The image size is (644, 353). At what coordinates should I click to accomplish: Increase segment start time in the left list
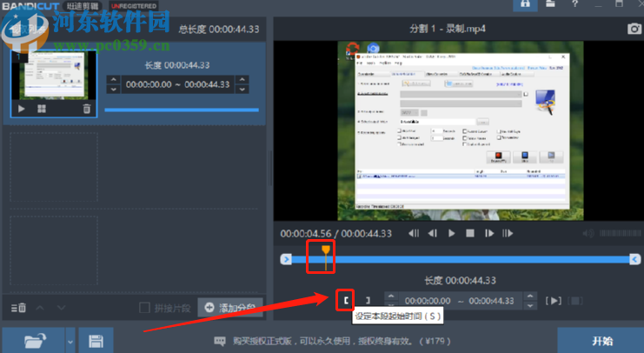pyautogui.click(x=113, y=80)
